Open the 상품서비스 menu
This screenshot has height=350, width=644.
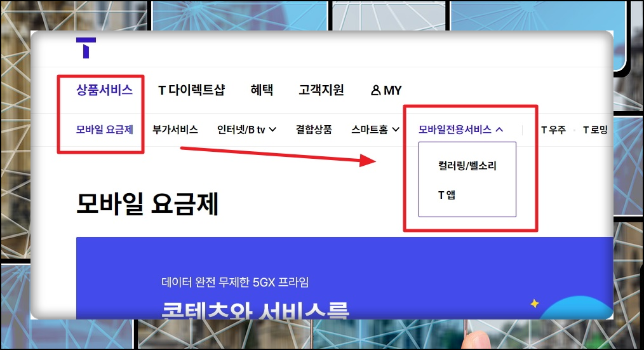[104, 90]
